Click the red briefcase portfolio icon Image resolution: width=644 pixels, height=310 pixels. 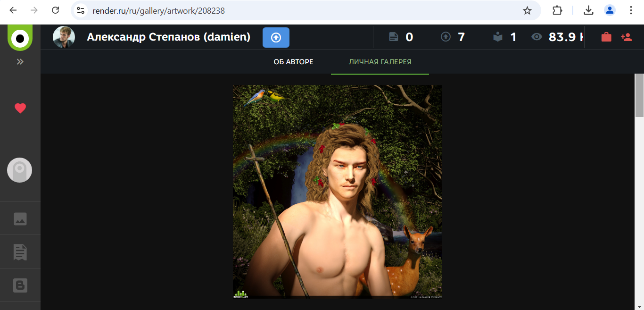[606, 37]
